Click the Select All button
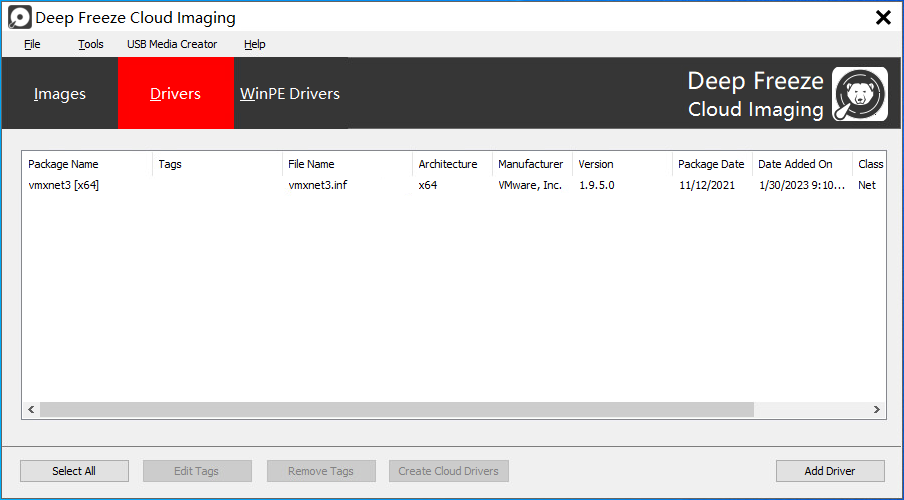This screenshot has width=904, height=500. [x=74, y=471]
